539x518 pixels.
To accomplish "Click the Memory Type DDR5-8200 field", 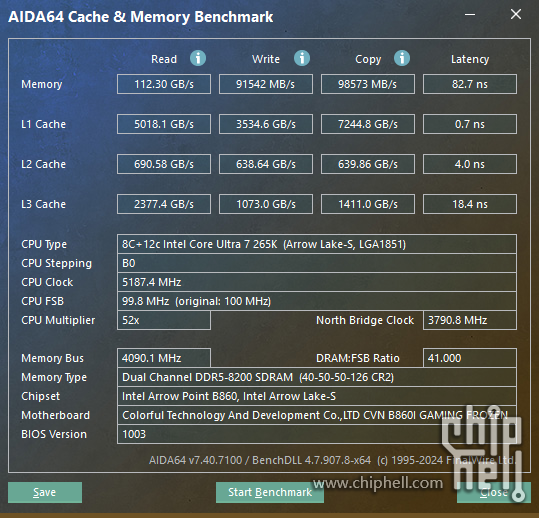I will click(317, 377).
